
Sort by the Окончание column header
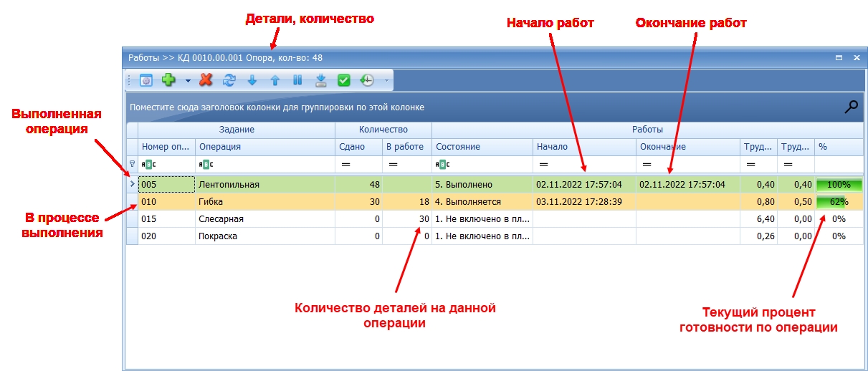point(688,147)
